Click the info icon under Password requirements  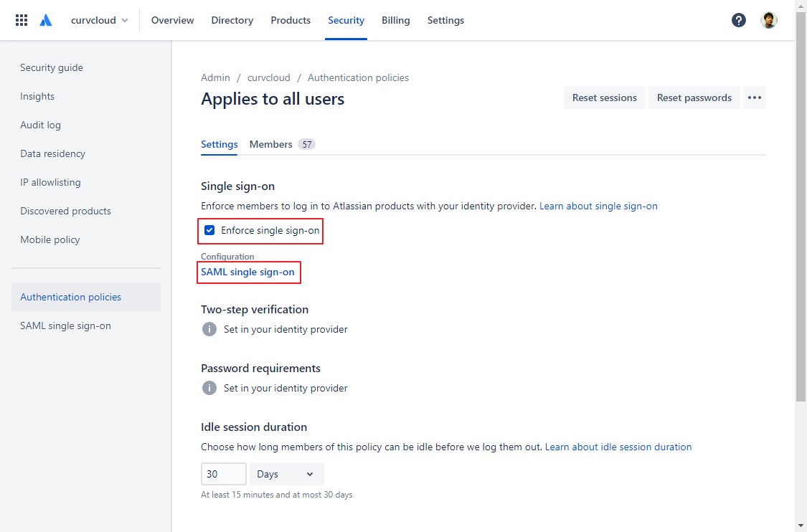pos(209,388)
